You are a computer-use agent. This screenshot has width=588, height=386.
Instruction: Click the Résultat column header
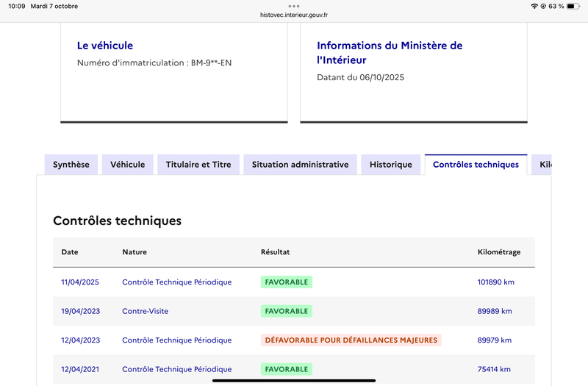(x=275, y=252)
